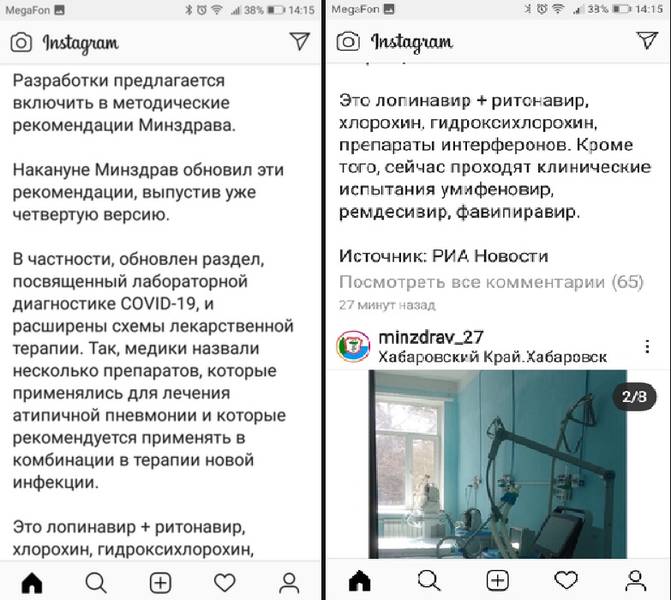671x600 pixels.
Task: Tap minzdrav_27 profile avatar
Action: 353,346
